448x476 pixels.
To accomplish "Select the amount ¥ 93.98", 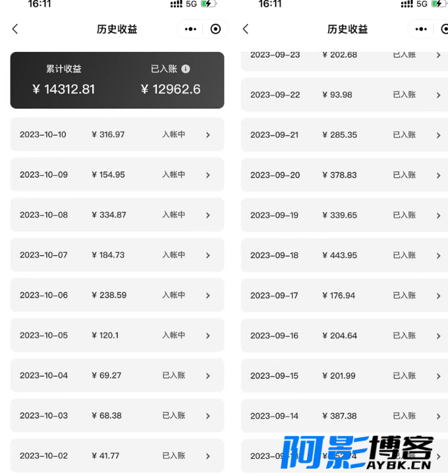I will pyautogui.click(x=337, y=95).
